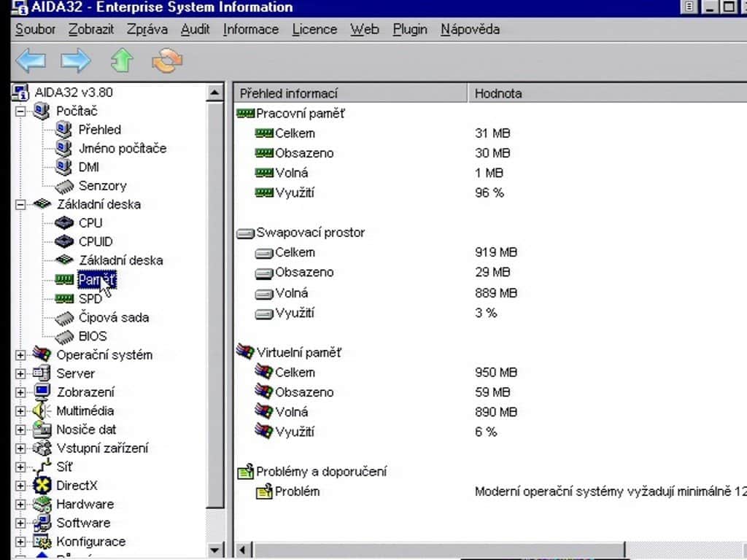
Task: Click the CPUID processor icon
Action: [64, 241]
